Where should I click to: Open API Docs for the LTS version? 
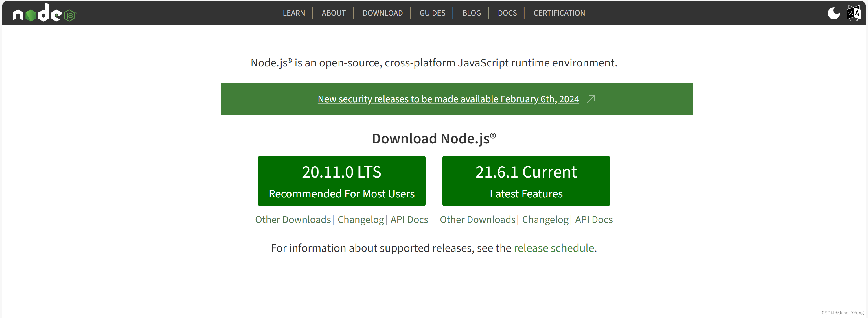point(409,219)
